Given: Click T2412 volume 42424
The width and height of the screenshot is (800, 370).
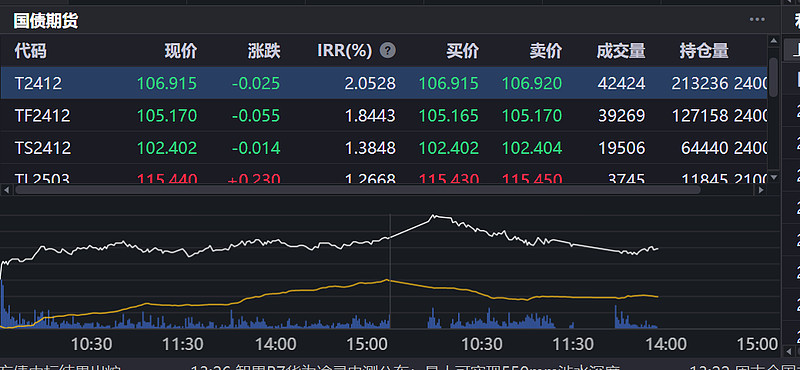Looking at the screenshot, I should tap(621, 83).
